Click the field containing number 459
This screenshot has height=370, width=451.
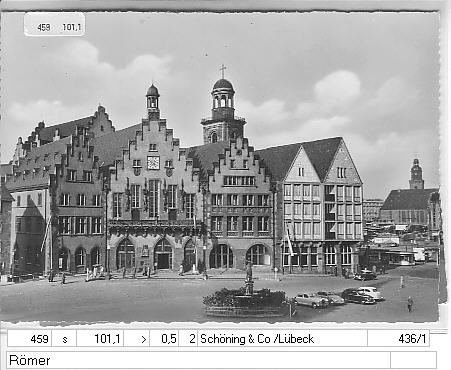(x=29, y=339)
